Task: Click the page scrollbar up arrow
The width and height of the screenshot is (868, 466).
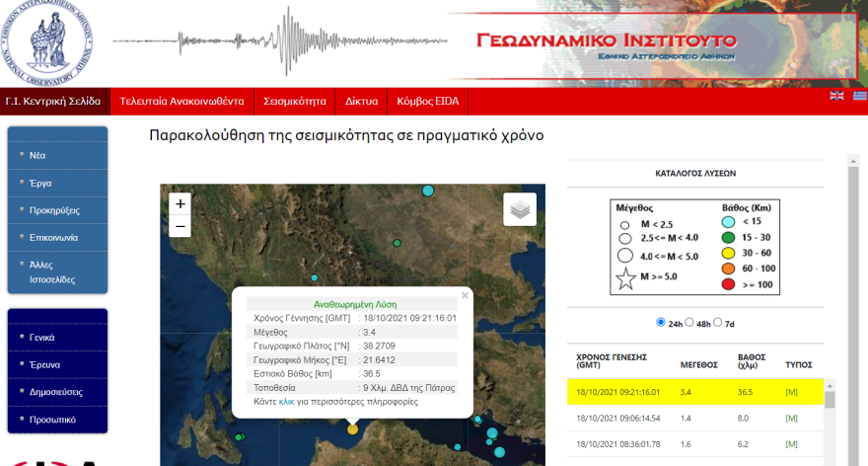Action: [x=853, y=161]
